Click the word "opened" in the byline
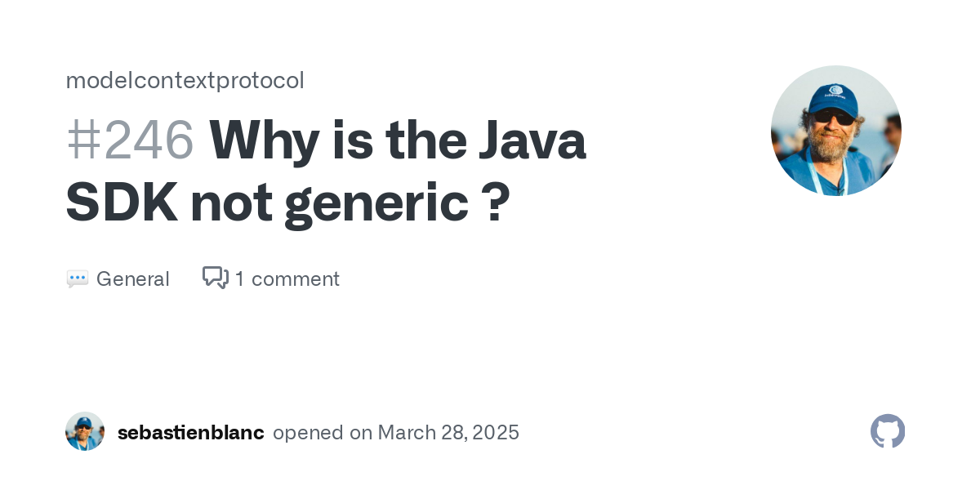The width and height of the screenshot is (980, 490). (309, 433)
